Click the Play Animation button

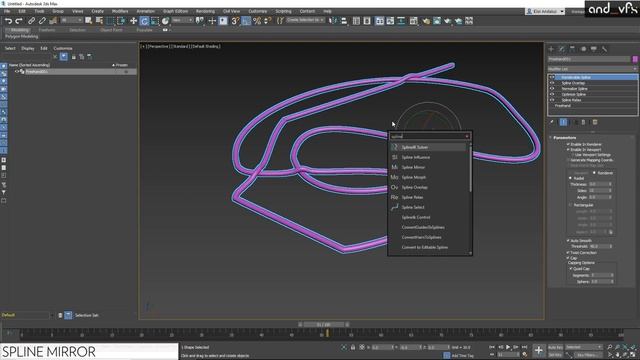click(508, 347)
